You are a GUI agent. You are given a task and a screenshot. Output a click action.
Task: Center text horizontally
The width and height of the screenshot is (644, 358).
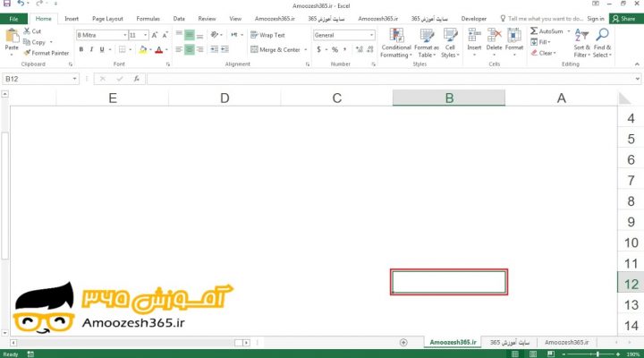[x=190, y=49]
